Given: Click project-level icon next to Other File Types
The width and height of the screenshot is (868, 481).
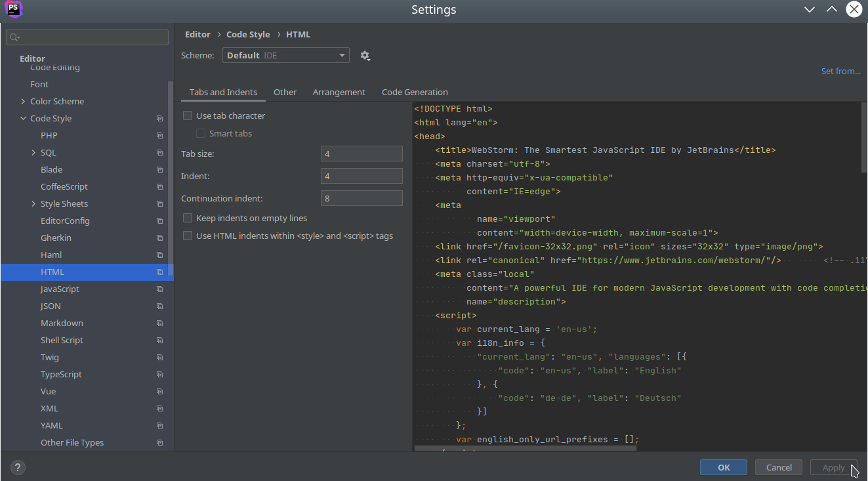Looking at the screenshot, I should point(159,443).
